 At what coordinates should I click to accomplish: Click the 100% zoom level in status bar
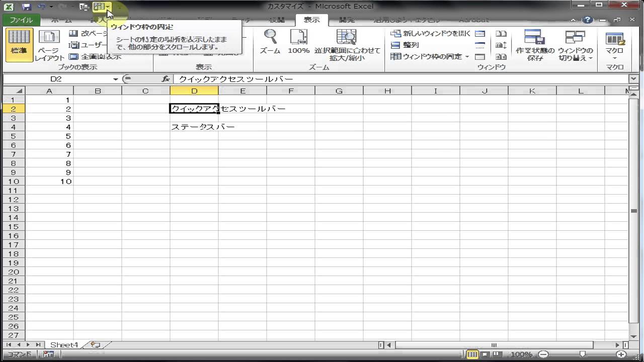point(521,354)
